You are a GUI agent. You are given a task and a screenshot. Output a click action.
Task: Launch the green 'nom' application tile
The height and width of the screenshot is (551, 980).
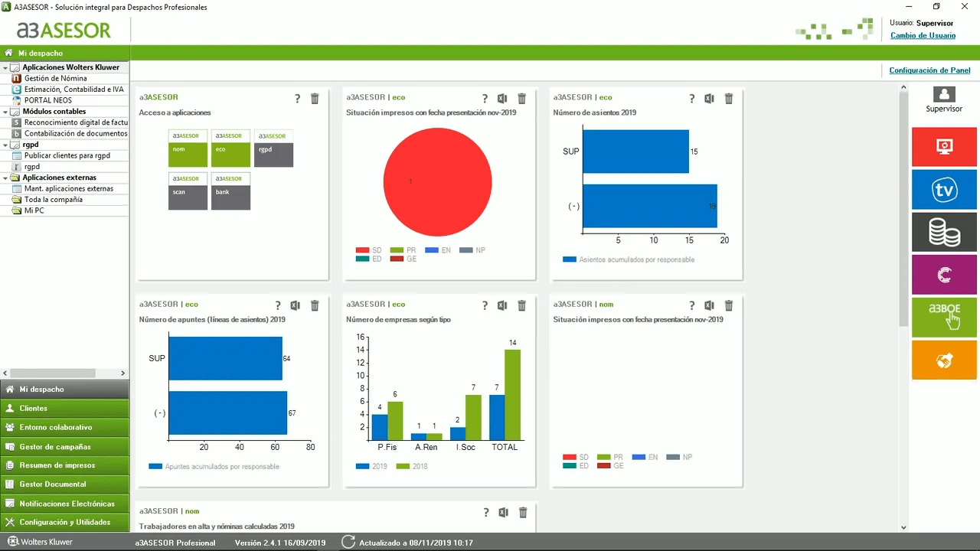point(188,148)
